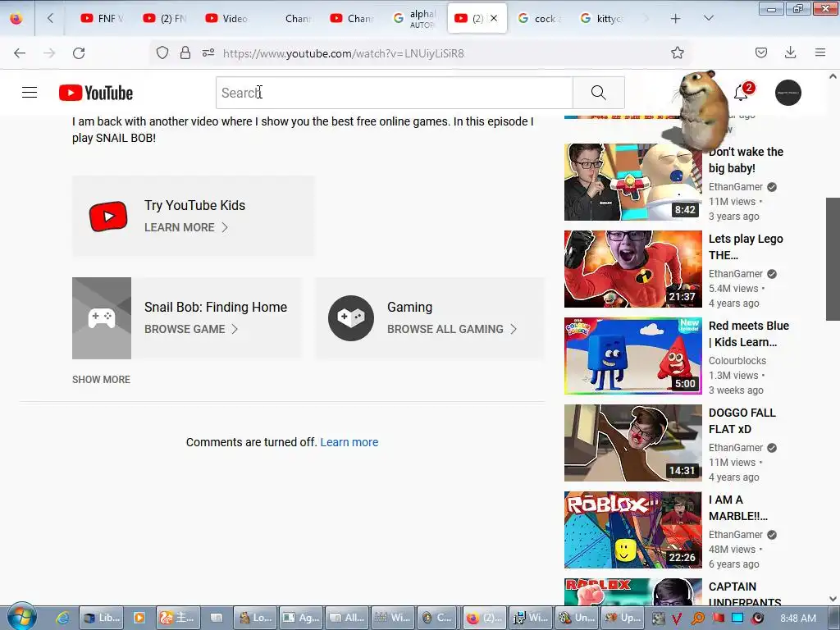Image resolution: width=840 pixels, height=630 pixels.
Task: Click the scrollbar down arrow
Action: tap(833, 598)
